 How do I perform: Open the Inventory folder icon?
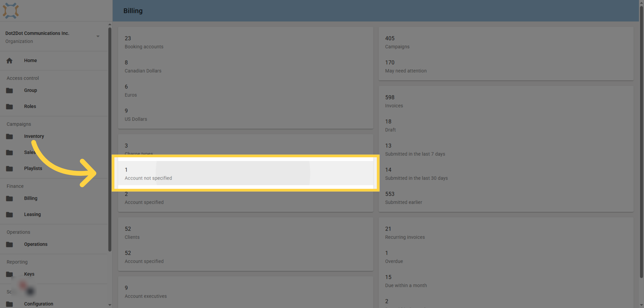[x=9, y=136]
